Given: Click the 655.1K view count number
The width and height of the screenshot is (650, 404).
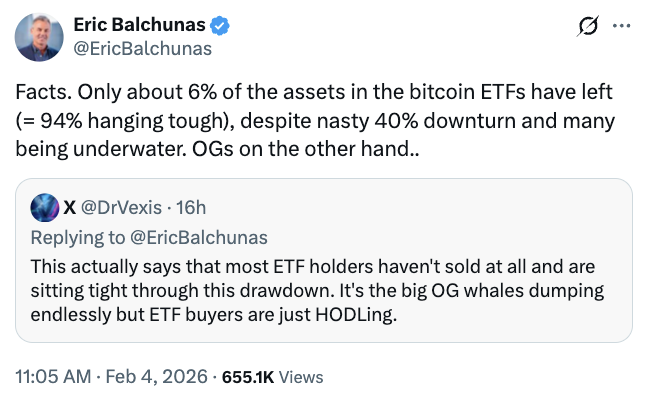Looking at the screenshot, I should [x=245, y=377].
